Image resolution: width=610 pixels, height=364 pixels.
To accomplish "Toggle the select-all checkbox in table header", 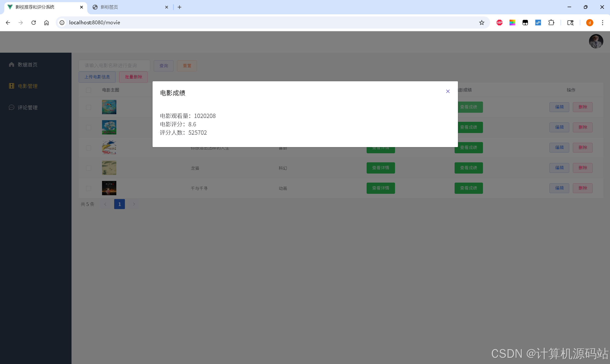I will (88, 90).
